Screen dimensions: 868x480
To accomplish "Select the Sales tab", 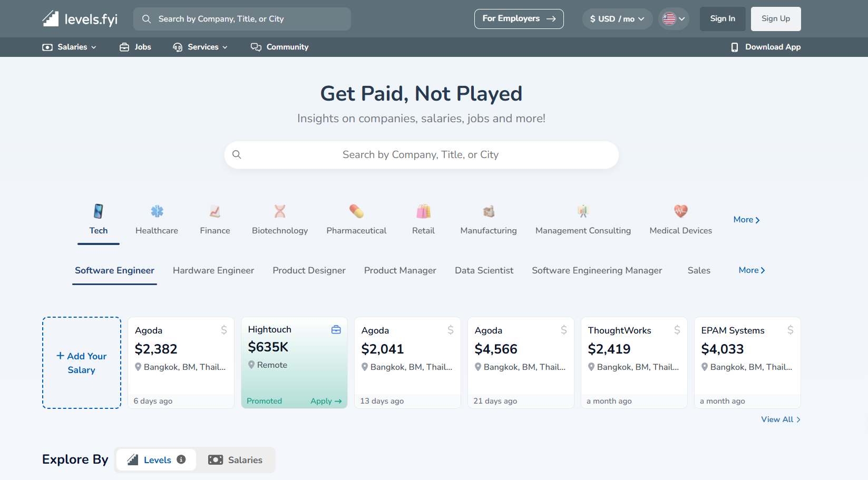I will tap(699, 270).
